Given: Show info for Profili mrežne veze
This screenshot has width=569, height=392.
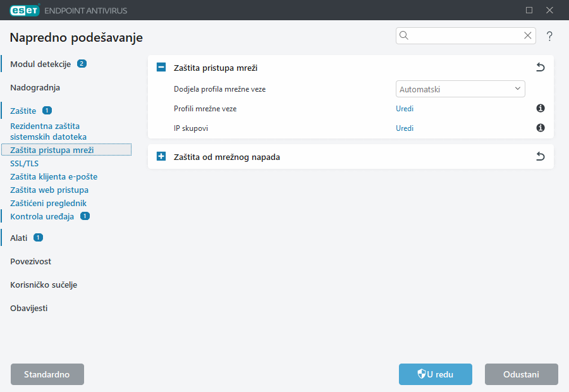Looking at the screenshot, I should pyautogui.click(x=541, y=109).
